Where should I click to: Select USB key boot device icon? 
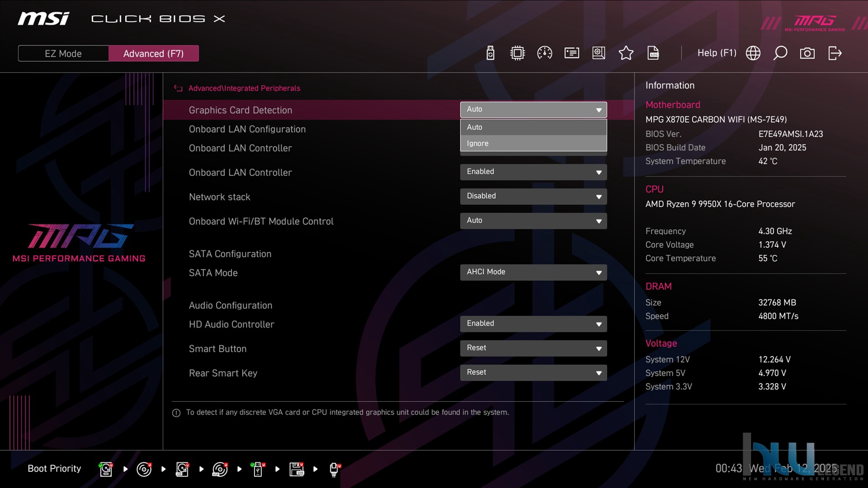click(x=258, y=469)
